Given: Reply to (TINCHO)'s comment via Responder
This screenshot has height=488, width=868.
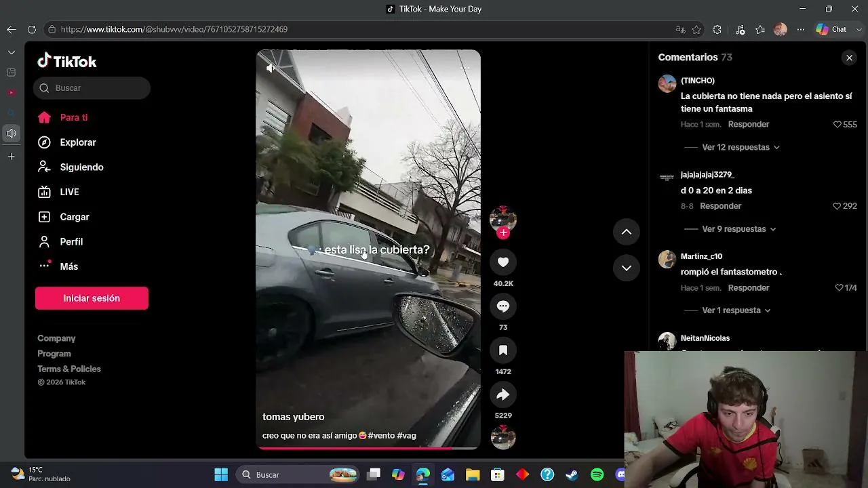Looking at the screenshot, I should coord(749,125).
